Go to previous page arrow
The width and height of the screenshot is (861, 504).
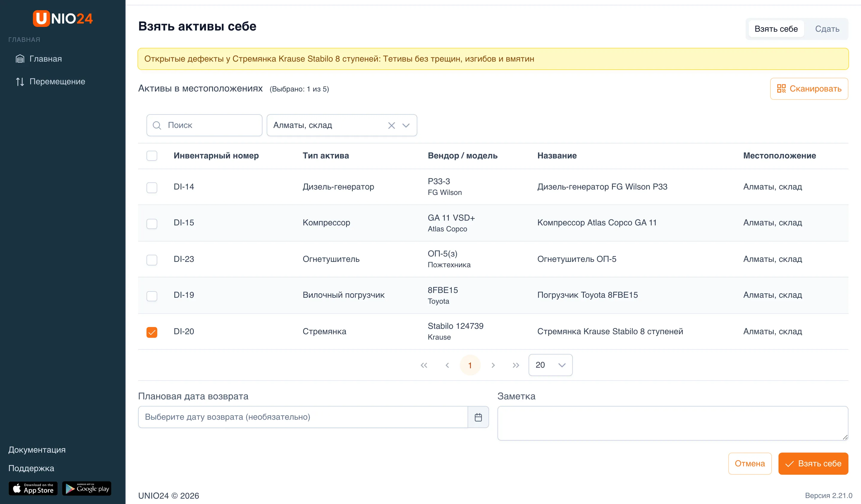tap(447, 365)
